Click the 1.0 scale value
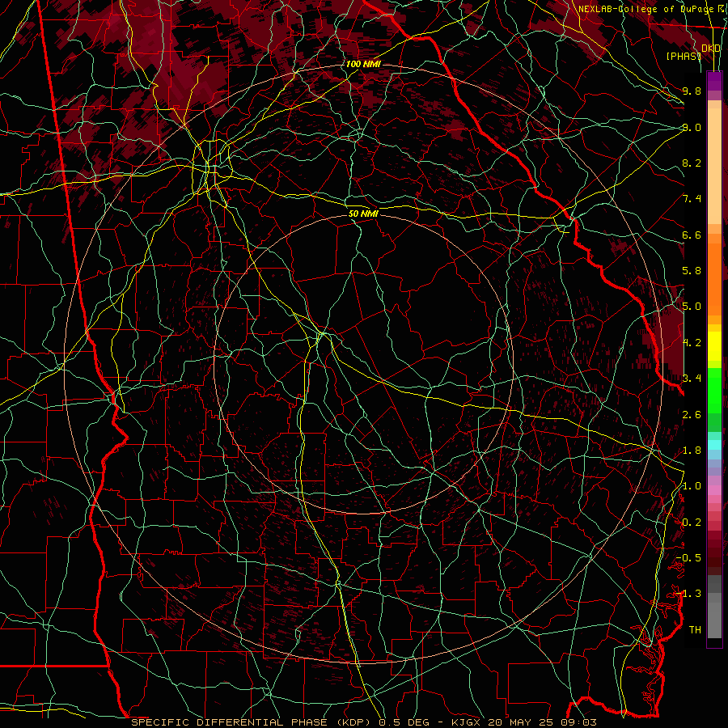This screenshot has height=728, width=728. 692,486
